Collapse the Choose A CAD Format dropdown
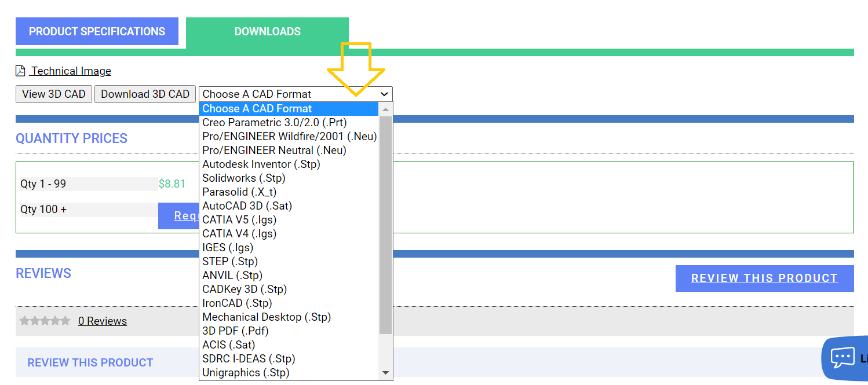Screen dimensions: 868x385 click(x=296, y=94)
